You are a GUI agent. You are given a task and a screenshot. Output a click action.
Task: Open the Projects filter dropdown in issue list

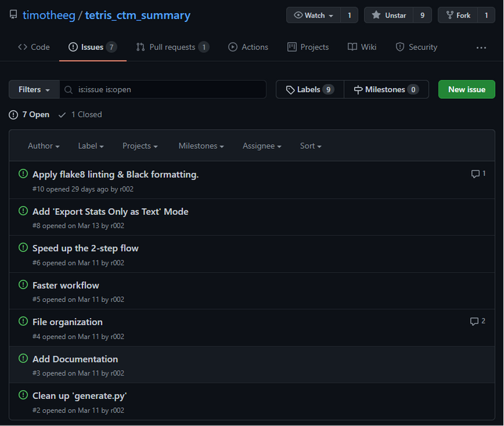point(140,146)
